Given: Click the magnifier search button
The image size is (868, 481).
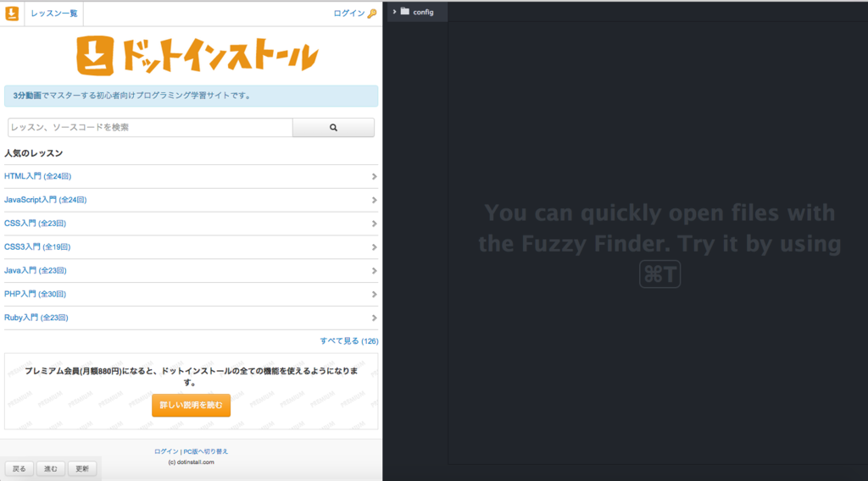Looking at the screenshot, I should [x=333, y=127].
